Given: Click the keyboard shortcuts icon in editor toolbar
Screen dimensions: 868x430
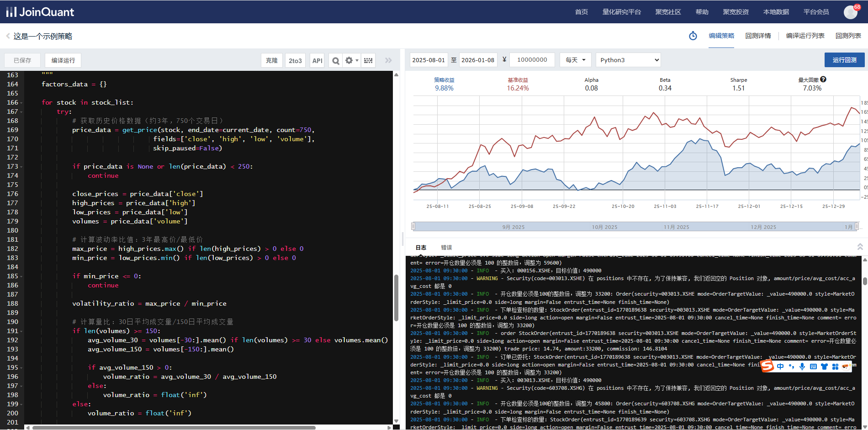Looking at the screenshot, I should pyautogui.click(x=368, y=60).
